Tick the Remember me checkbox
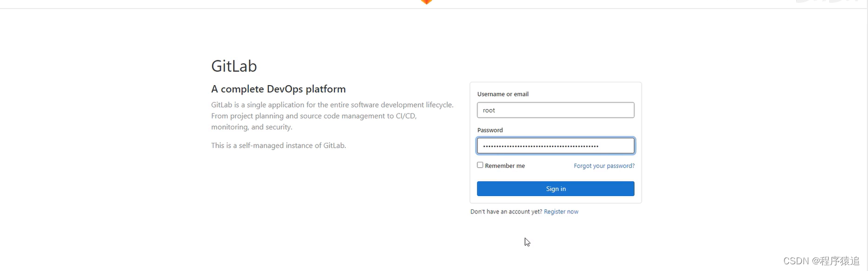 click(x=480, y=165)
